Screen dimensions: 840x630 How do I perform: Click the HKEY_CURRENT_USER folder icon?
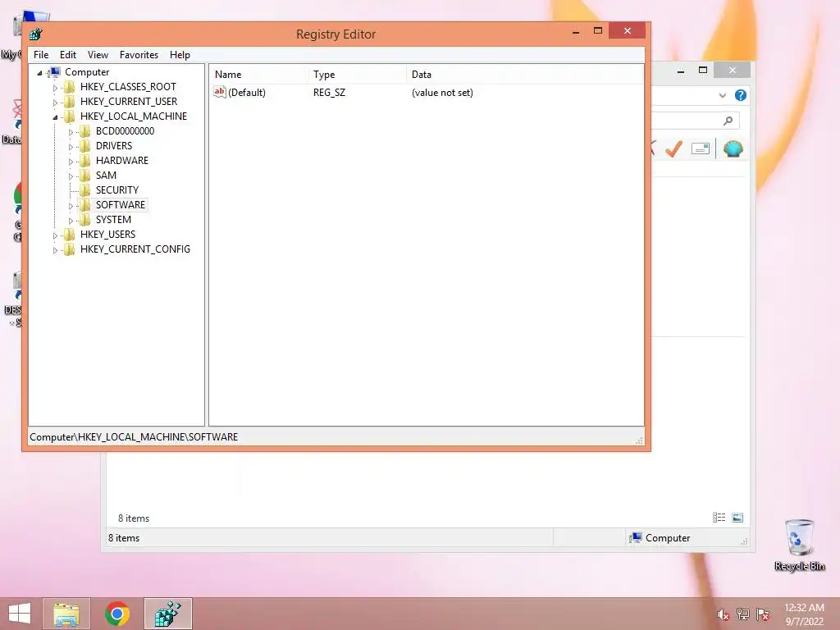(x=69, y=102)
